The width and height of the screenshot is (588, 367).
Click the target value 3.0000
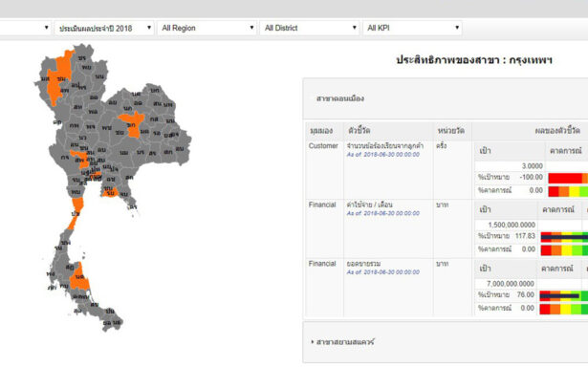[x=532, y=166]
